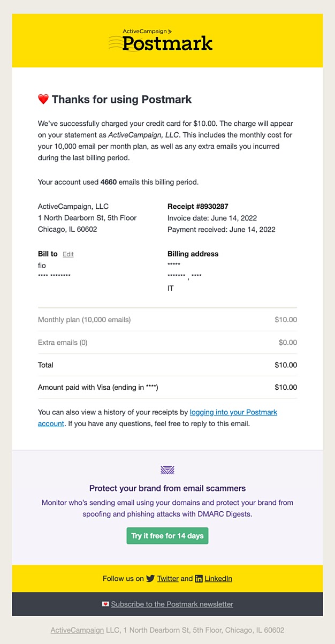The image size is (335, 644).
Task: Click the Twitter bird icon in footer
Action: 151,578
